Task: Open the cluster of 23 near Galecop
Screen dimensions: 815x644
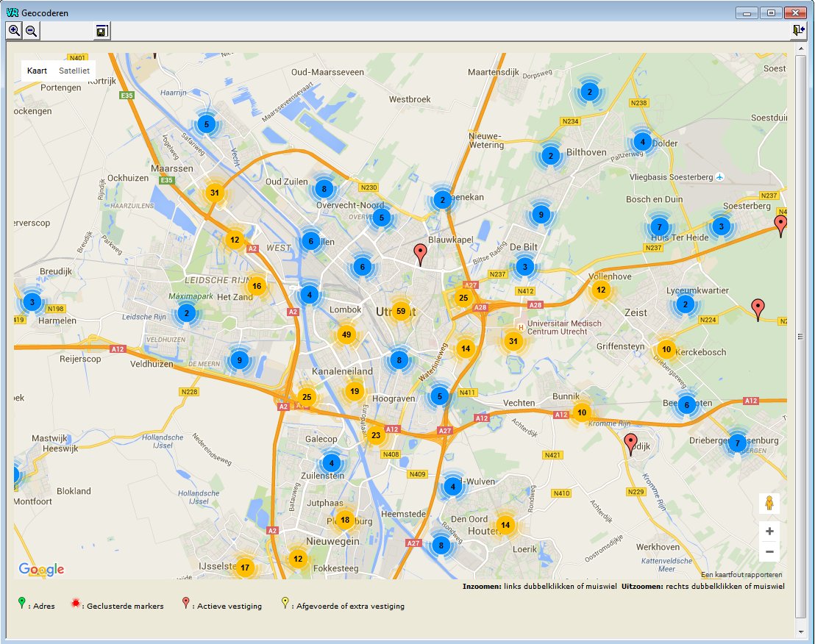Action: pyautogui.click(x=376, y=435)
